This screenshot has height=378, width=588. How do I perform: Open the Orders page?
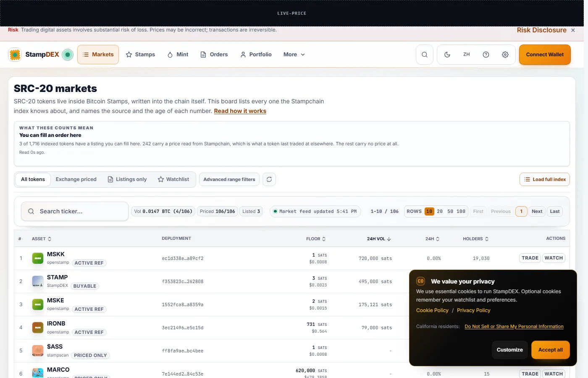pyautogui.click(x=214, y=55)
